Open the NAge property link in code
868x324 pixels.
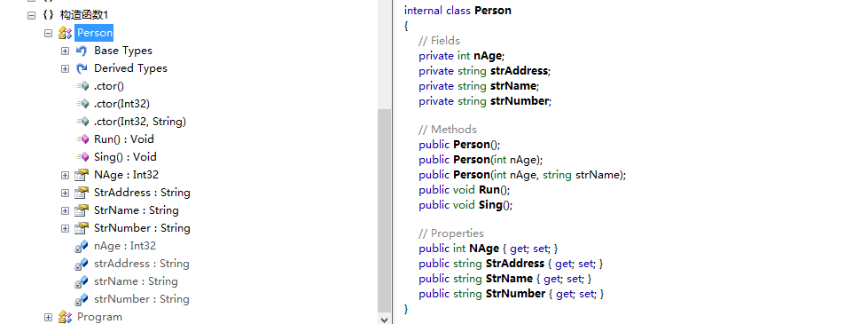(x=484, y=249)
